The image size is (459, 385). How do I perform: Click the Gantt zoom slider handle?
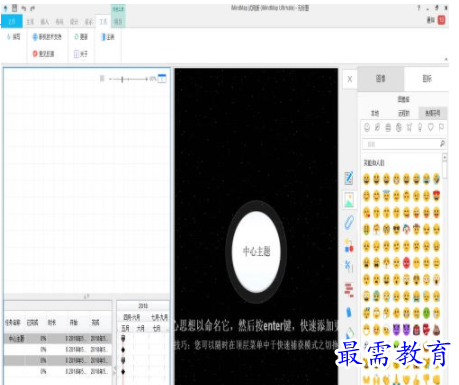tap(122, 79)
